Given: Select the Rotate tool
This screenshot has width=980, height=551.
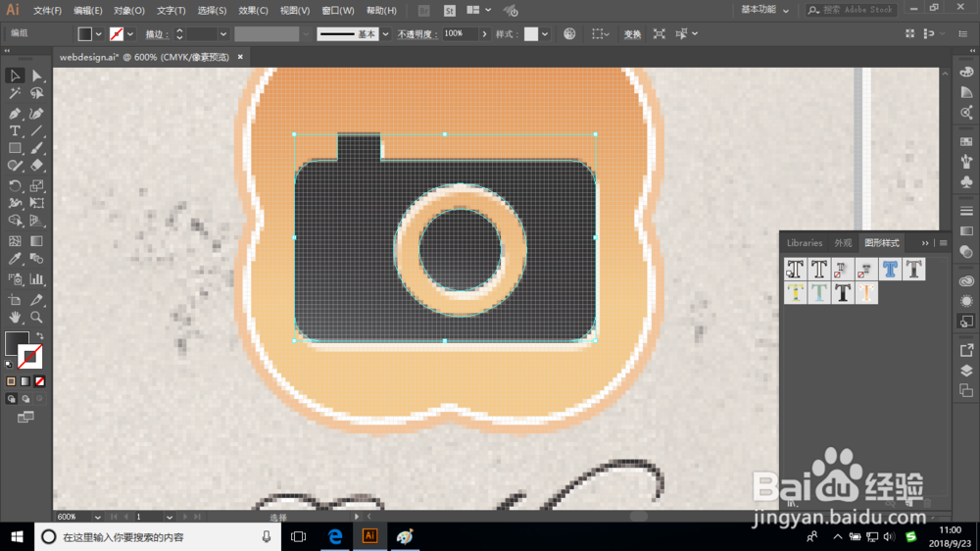Looking at the screenshot, I should click(x=15, y=185).
